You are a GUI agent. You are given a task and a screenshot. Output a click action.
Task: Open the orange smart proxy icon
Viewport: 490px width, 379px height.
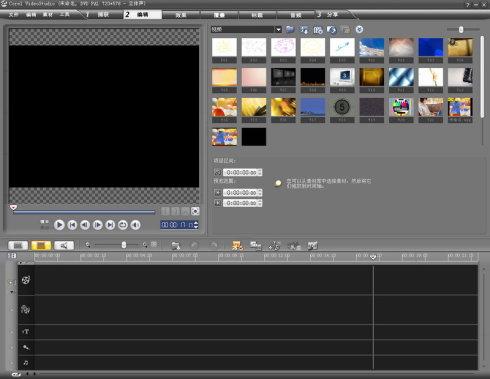[x=237, y=246]
